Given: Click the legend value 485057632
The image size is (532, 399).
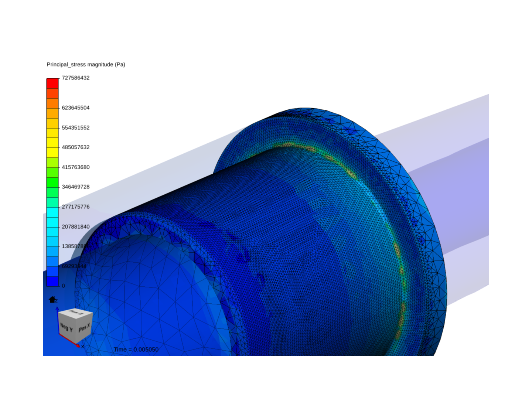Looking at the screenshot, I should 76,147.
